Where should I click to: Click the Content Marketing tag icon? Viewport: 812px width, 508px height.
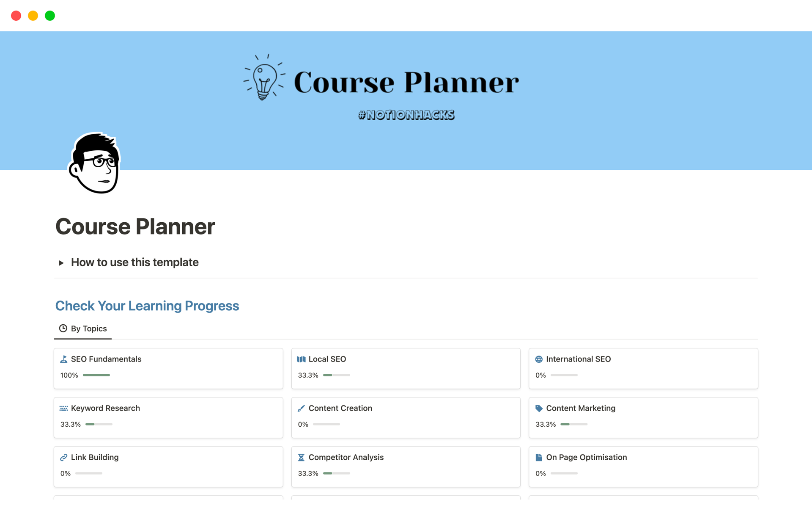tap(539, 409)
